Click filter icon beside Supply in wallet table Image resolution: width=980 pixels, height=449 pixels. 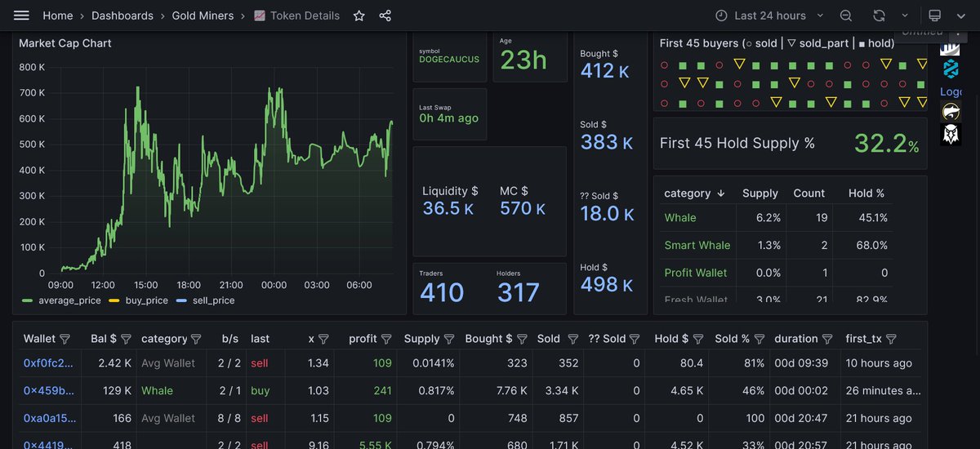coord(448,339)
